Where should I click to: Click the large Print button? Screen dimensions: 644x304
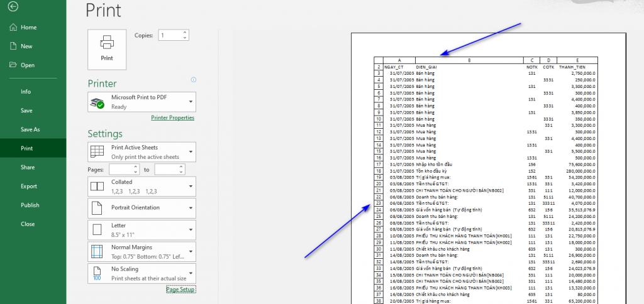[x=107, y=49]
